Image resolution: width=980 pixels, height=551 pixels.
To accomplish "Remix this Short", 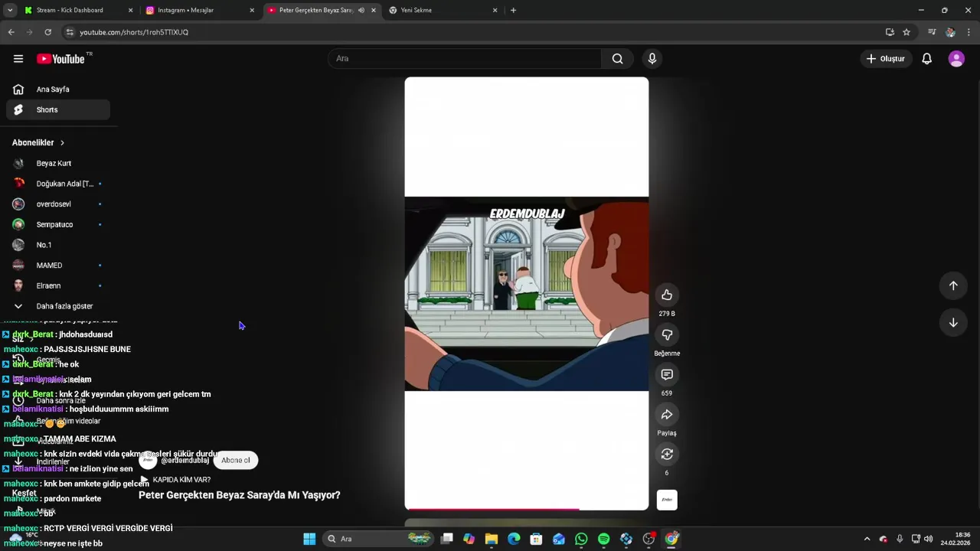I will pyautogui.click(x=667, y=455).
